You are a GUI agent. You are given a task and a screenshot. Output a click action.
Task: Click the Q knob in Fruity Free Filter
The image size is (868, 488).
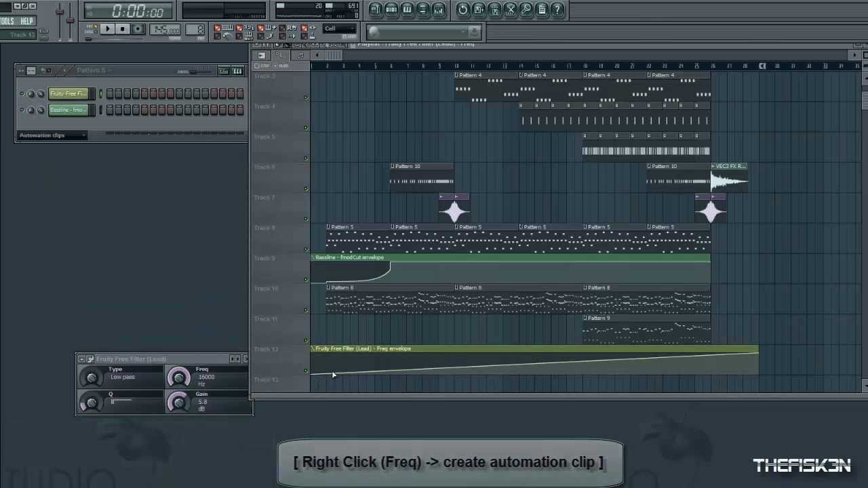[91, 403]
